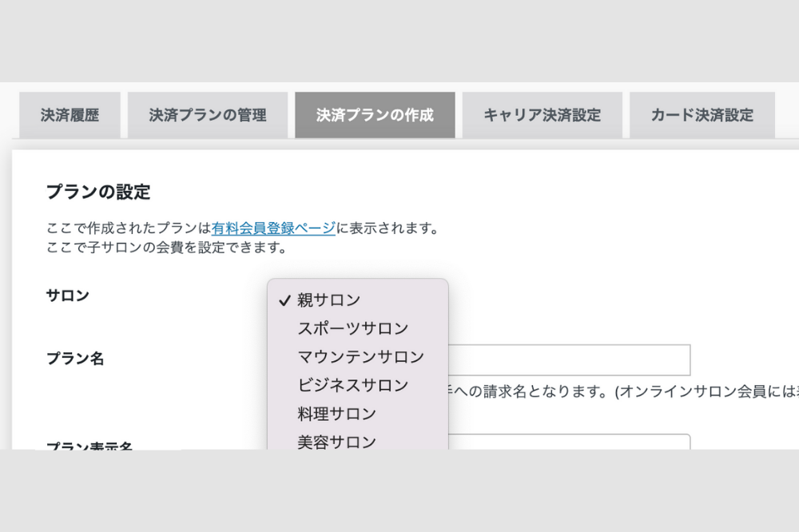
Task: Select the マウンテンサロン dropdown option
Action: 361,357
